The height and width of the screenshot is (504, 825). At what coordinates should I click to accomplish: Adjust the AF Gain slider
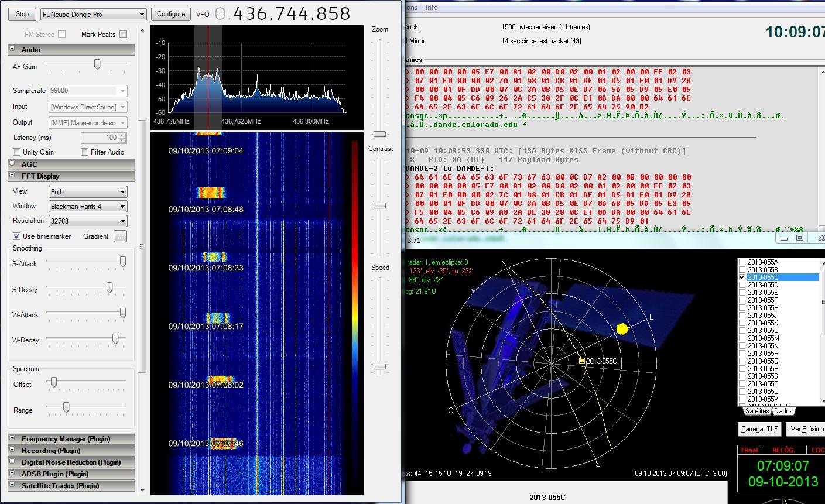pyautogui.click(x=97, y=64)
